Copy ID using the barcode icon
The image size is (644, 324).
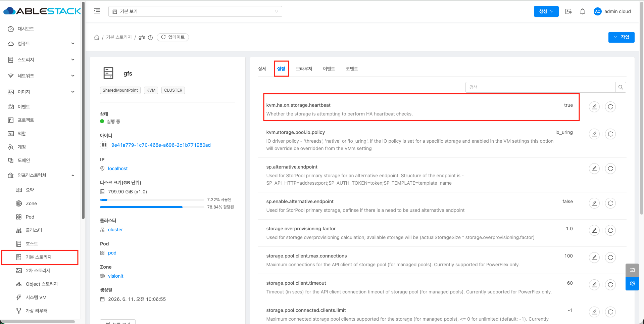104,145
